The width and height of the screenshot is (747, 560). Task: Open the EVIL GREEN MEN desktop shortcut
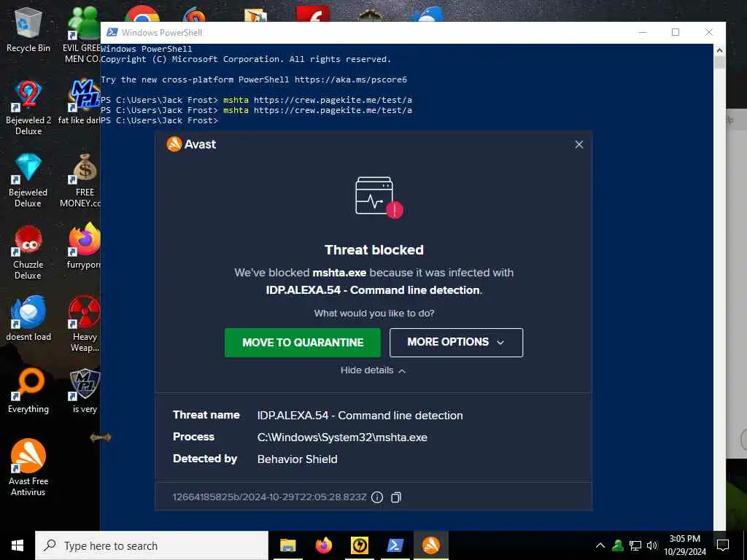pyautogui.click(x=83, y=35)
